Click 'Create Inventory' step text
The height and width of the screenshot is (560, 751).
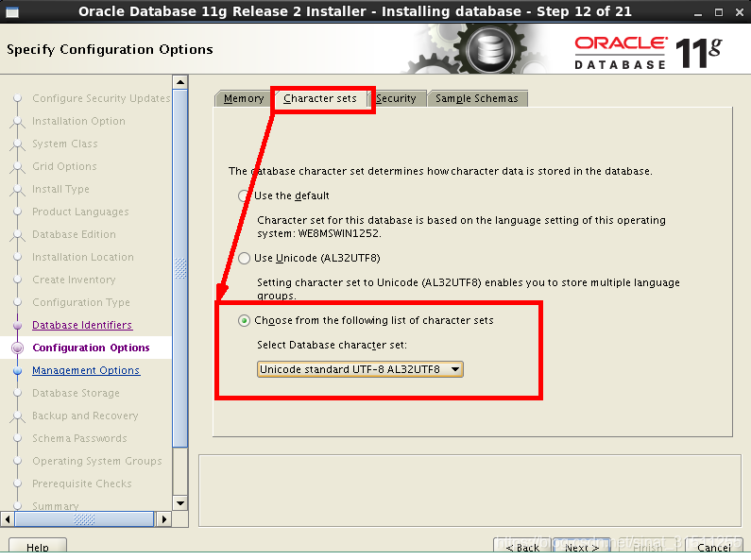74,280
